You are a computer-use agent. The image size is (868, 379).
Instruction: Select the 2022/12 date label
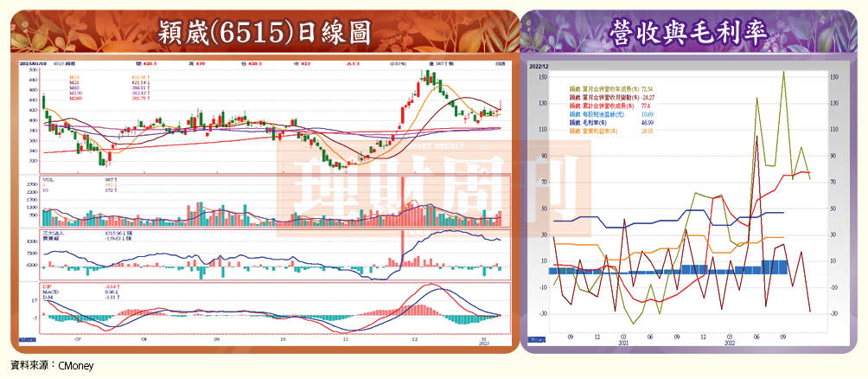click(x=538, y=66)
